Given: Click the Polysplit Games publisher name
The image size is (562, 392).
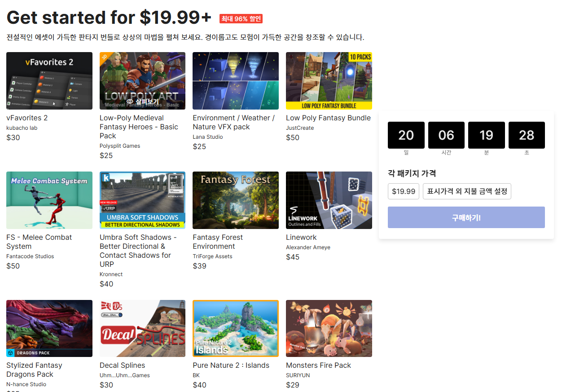Looking at the screenshot, I should (x=120, y=146).
